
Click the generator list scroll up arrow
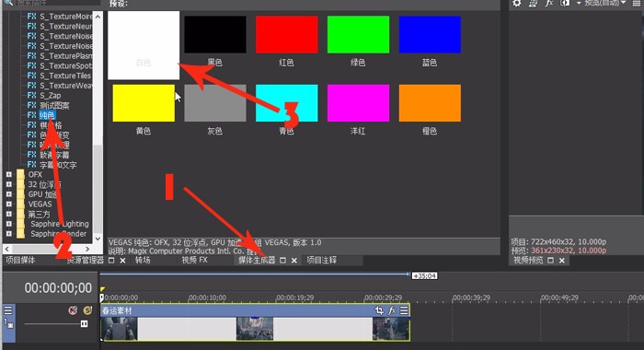point(98,17)
